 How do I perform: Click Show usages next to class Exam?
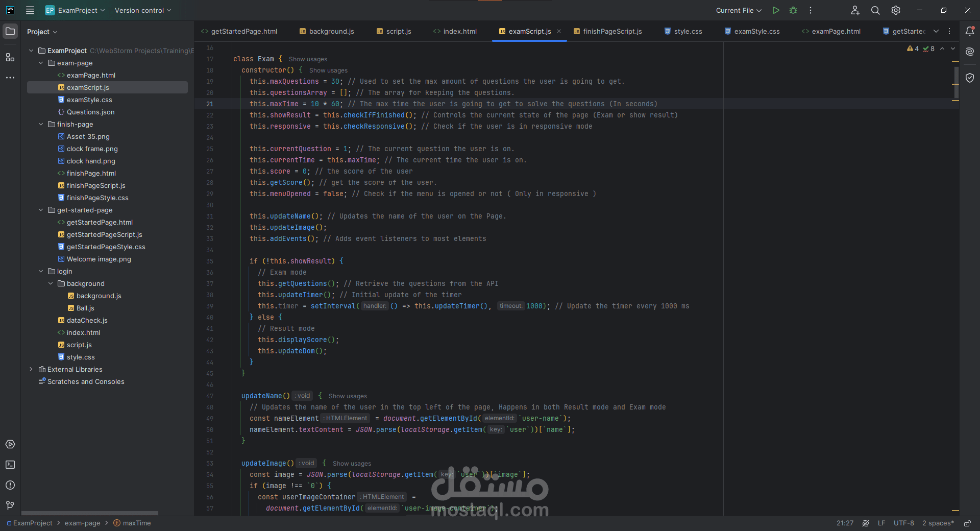click(x=308, y=59)
